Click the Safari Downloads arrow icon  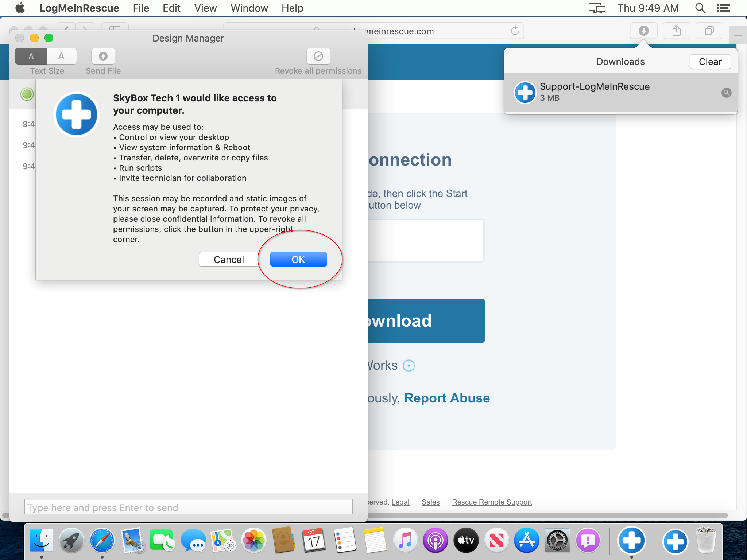[x=643, y=31]
